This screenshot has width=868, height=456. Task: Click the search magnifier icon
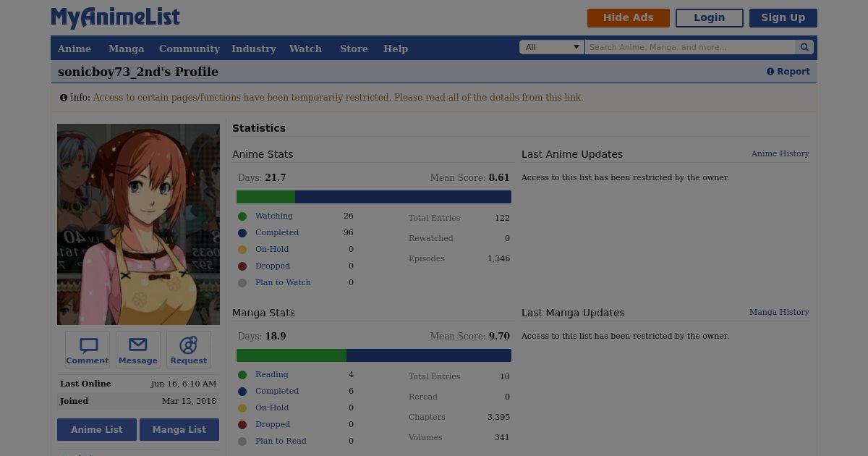point(804,47)
